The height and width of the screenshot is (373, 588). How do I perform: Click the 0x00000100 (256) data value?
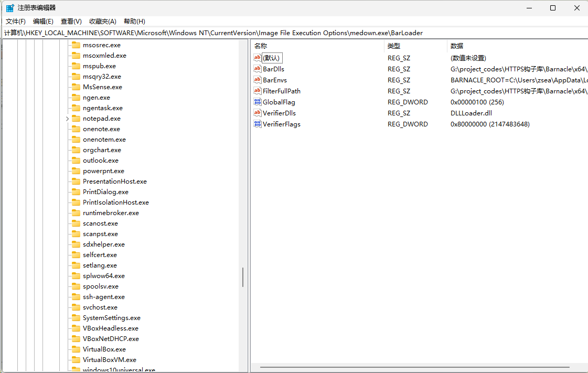(477, 102)
